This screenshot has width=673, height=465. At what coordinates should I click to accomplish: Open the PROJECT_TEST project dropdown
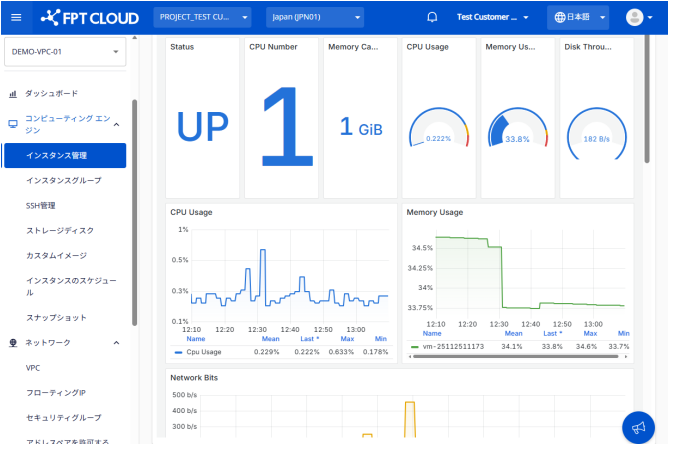[203, 17]
